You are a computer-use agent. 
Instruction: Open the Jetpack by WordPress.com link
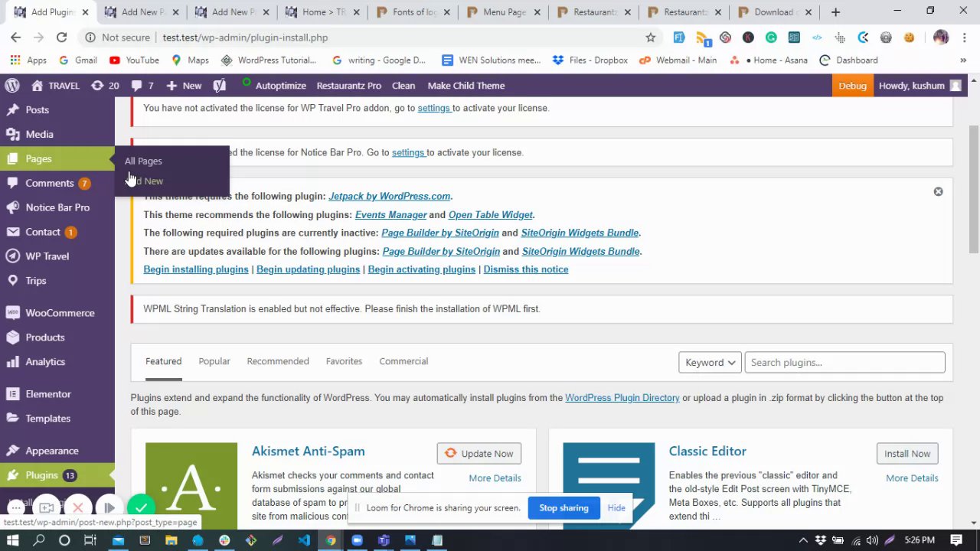(389, 197)
